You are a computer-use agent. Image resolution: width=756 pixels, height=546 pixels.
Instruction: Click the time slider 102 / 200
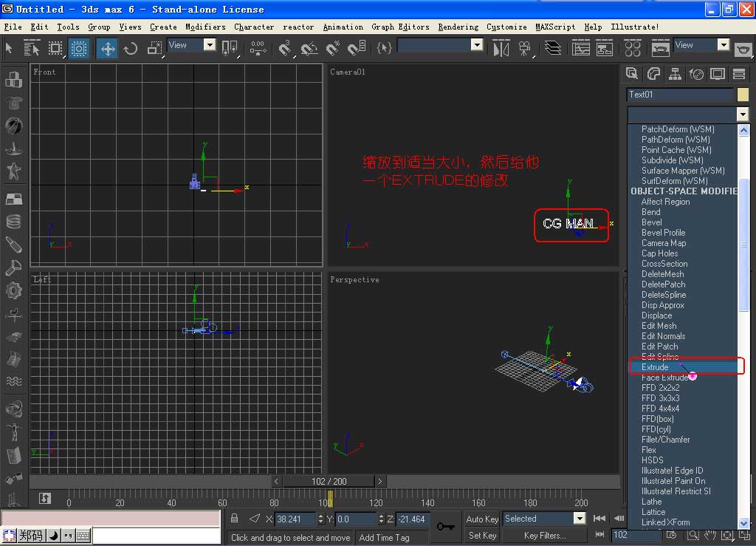point(329,482)
